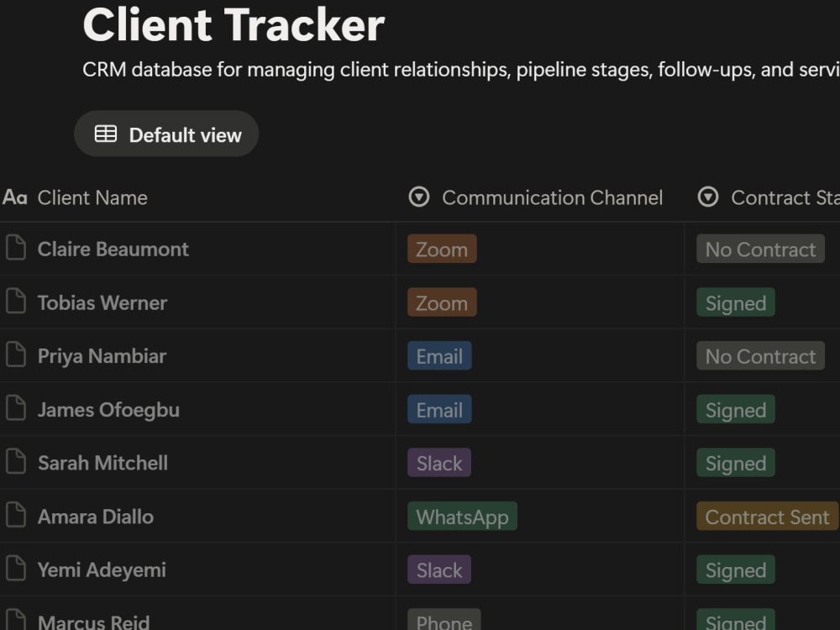Open the Sarah Mitchell client page
The image size is (840, 630).
(102, 463)
